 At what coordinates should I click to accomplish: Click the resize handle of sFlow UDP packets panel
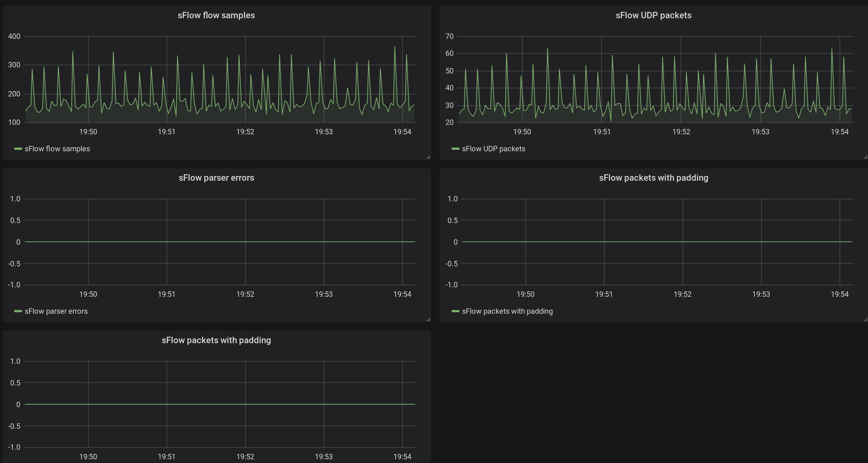pyautogui.click(x=866, y=157)
